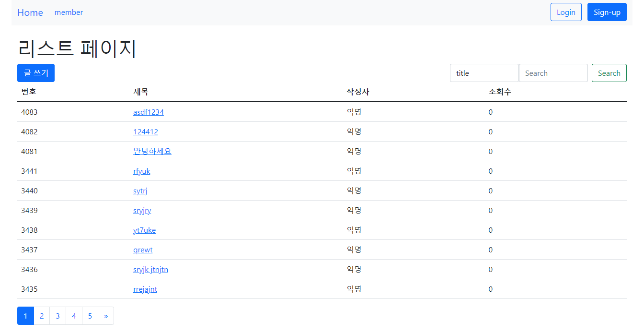This screenshot has height=333, width=644.
Task: Open post titled 124412
Action: tap(146, 131)
